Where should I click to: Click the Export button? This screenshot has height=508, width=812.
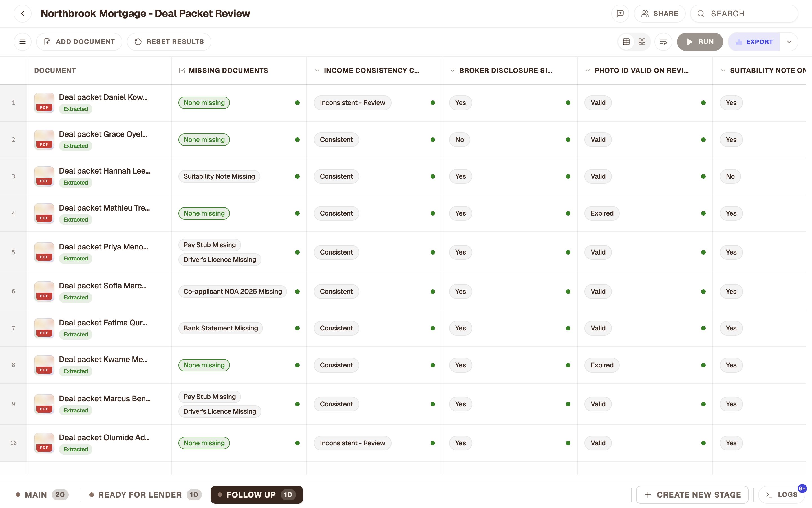[x=754, y=42]
